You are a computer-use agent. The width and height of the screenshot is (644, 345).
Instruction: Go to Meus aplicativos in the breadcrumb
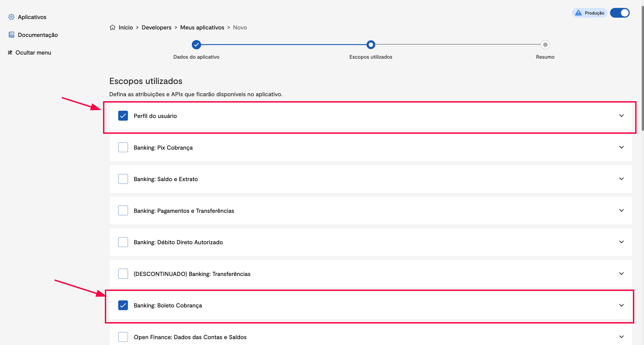(x=202, y=27)
